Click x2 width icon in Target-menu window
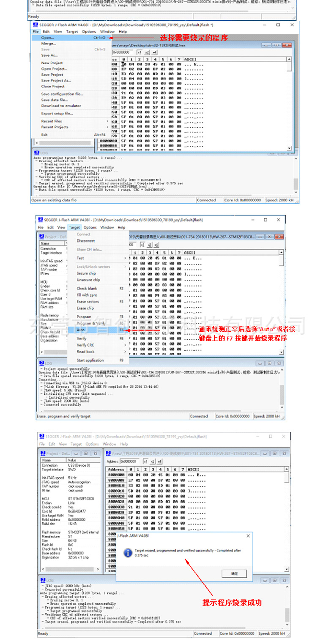334x644 pixels. pos(149,245)
